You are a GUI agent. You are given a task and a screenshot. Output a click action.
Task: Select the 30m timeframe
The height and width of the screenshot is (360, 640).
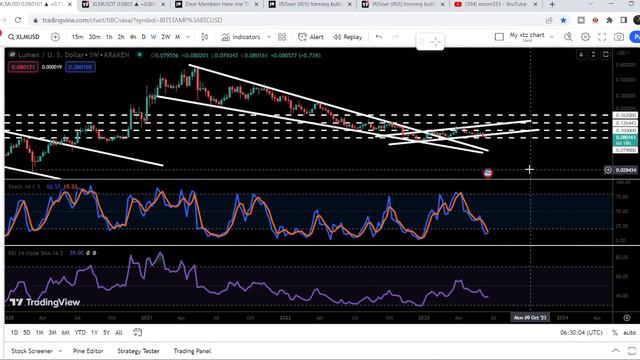pos(94,37)
